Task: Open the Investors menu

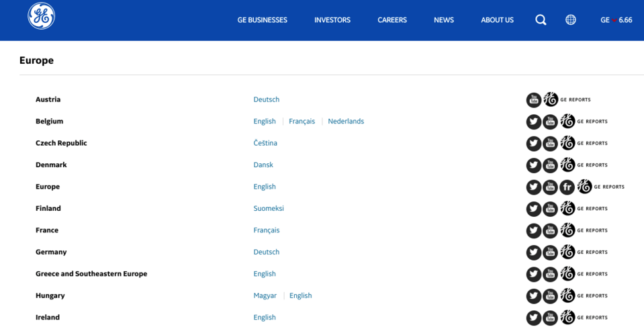Action: pos(332,19)
